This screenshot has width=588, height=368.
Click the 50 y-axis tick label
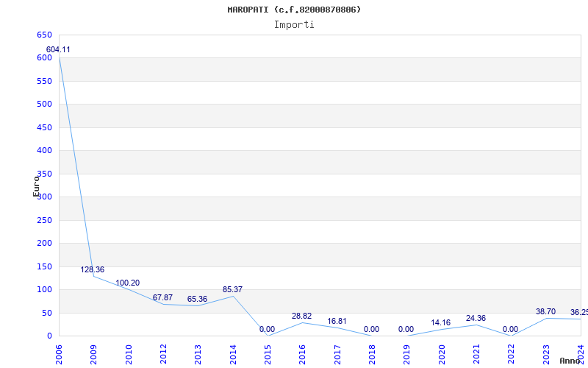coord(46,314)
